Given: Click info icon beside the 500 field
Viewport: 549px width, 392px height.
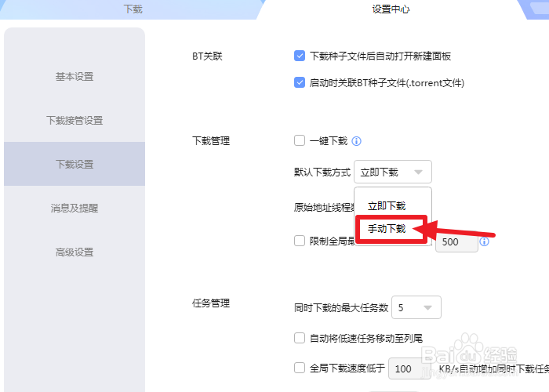Looking at the screenshot, I should [484, 241].
